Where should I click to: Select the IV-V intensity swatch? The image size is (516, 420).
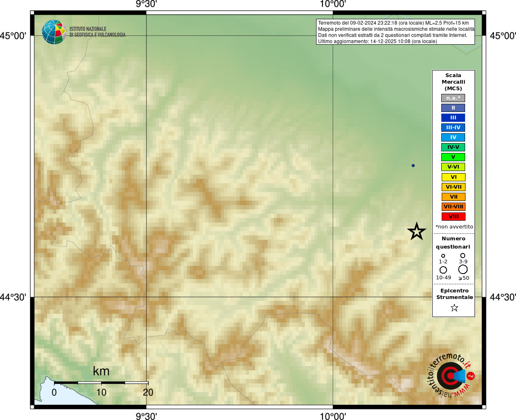(453, 147)
